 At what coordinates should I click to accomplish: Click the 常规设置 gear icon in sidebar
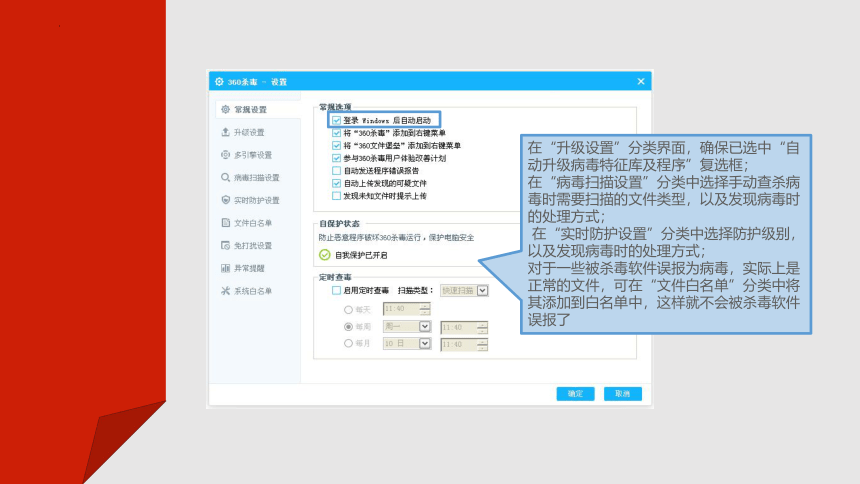[225, 110]
